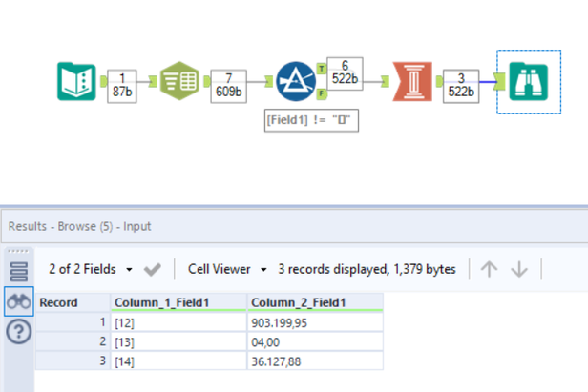The image size is (588, 392).
Task: Click the olive green table tool icon
Action: click(x=178, y=81)
